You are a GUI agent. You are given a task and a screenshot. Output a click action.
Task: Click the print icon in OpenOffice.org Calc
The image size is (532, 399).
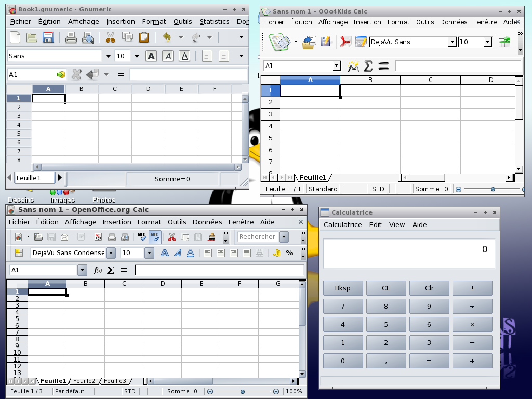coord(112,237)
